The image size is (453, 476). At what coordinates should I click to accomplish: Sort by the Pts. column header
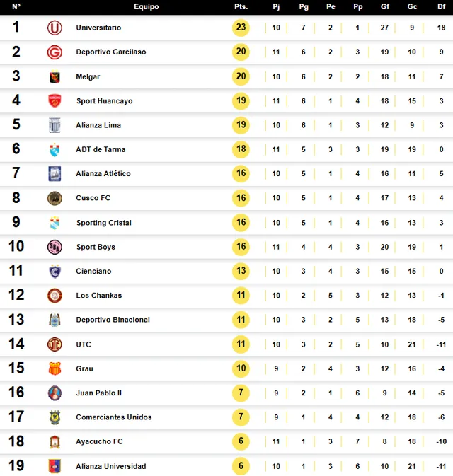(241, 6)
